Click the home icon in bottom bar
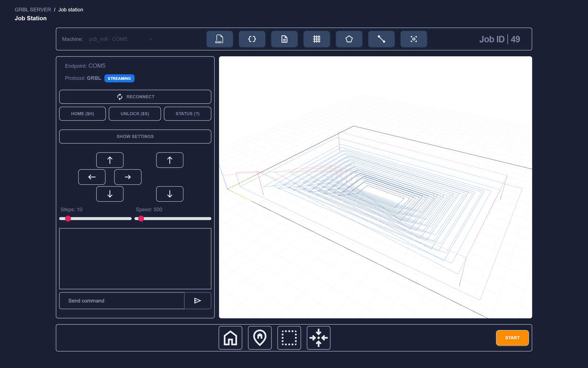This screenshot has width=588, height=368. click(230, 338)
